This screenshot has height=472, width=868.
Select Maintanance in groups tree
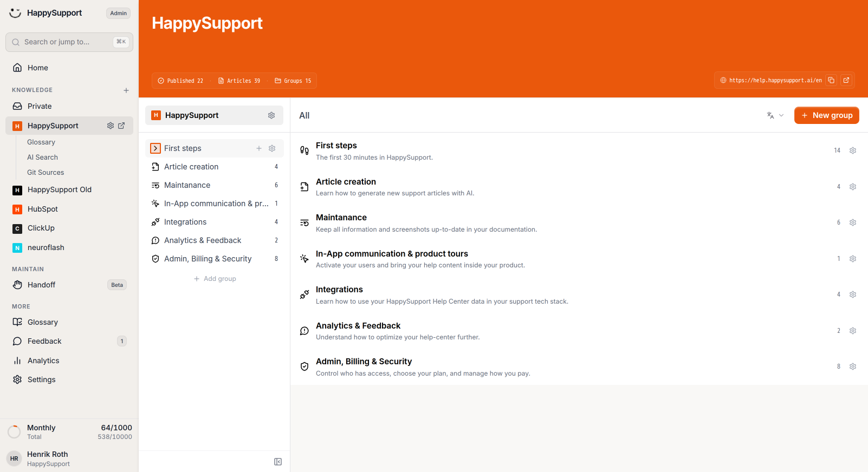tap(215, 185)
